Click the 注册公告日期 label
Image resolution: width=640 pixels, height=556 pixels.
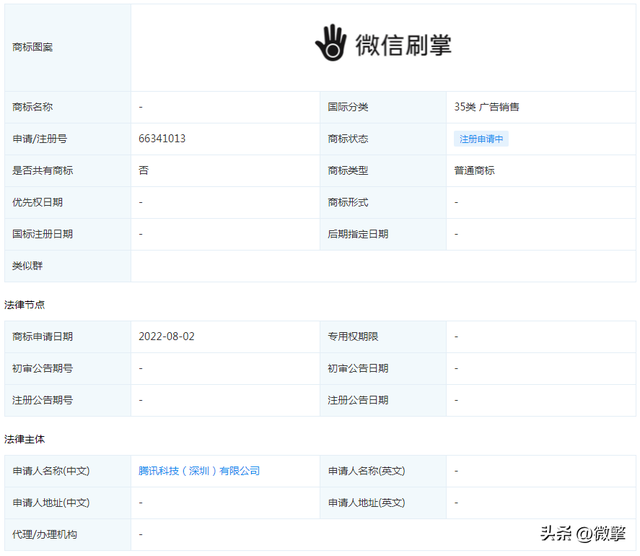pos(358,400)
